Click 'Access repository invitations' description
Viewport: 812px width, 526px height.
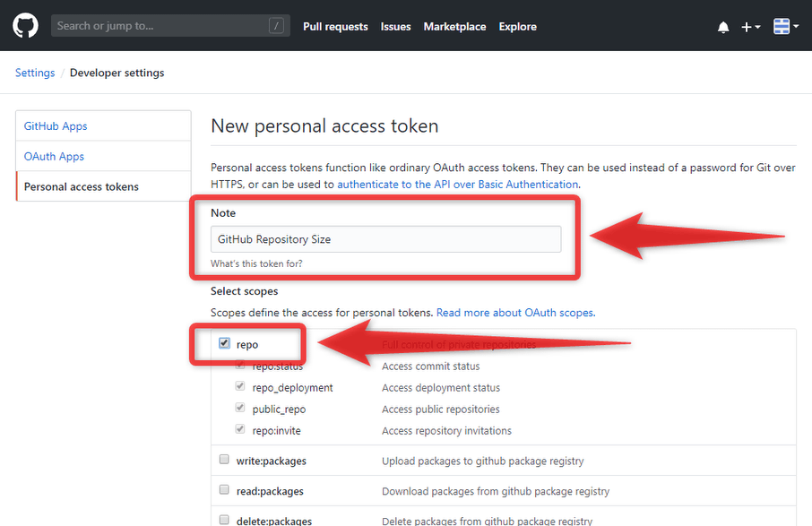(447, 431)
